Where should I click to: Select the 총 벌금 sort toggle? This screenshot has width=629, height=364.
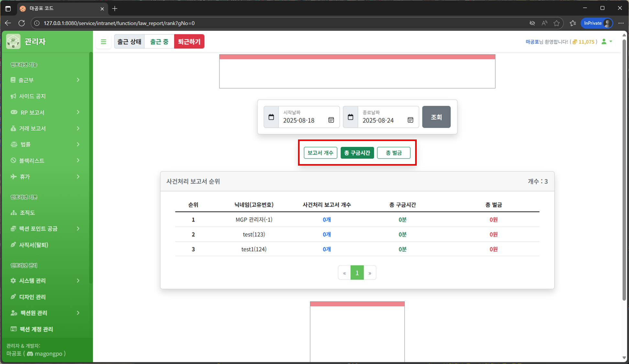click(x=394, y=153)
